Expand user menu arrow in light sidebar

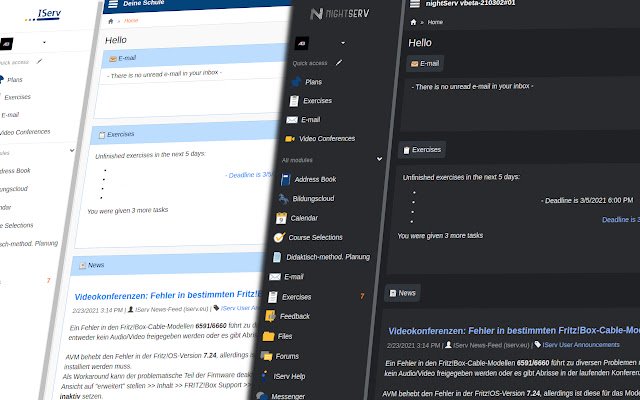pos(44,42)
